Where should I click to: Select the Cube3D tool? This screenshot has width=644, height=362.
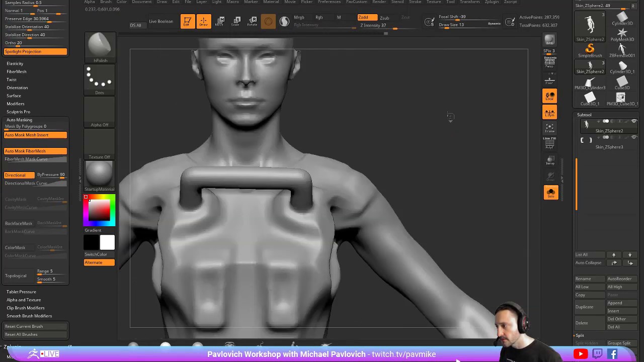[x=622, y=82]
